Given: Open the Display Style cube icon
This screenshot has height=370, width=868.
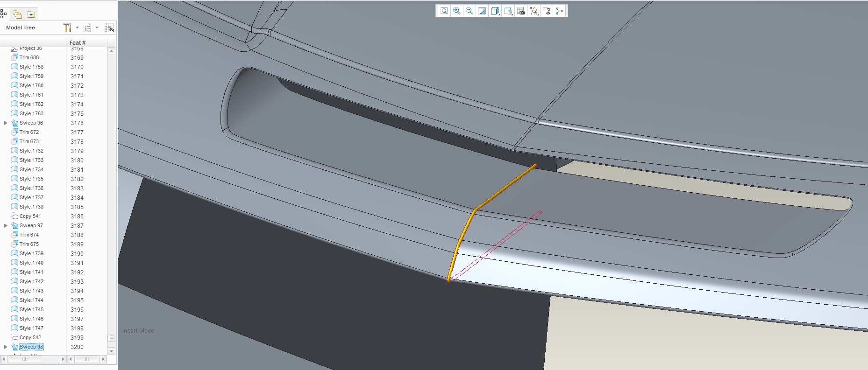Looking at the screenshot, I should [495, 11].
